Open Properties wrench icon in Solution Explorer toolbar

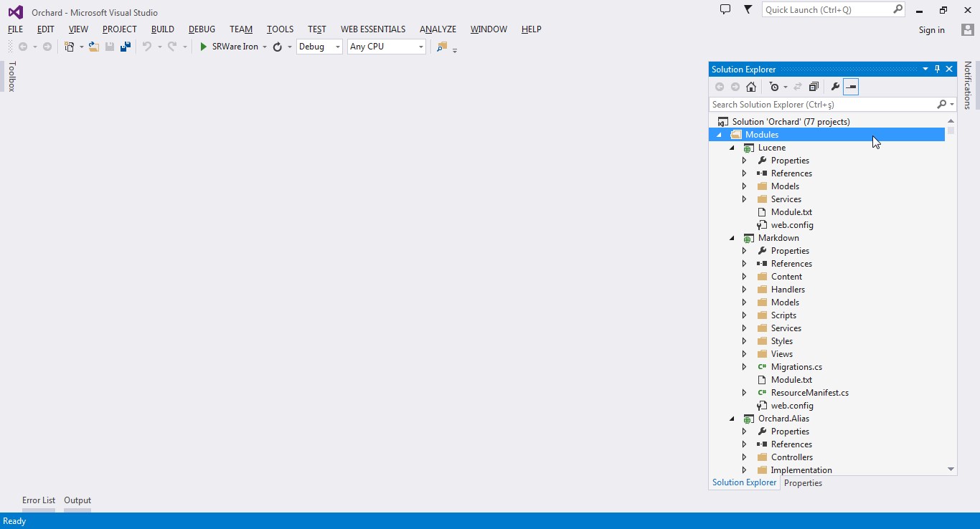point(835,87)
